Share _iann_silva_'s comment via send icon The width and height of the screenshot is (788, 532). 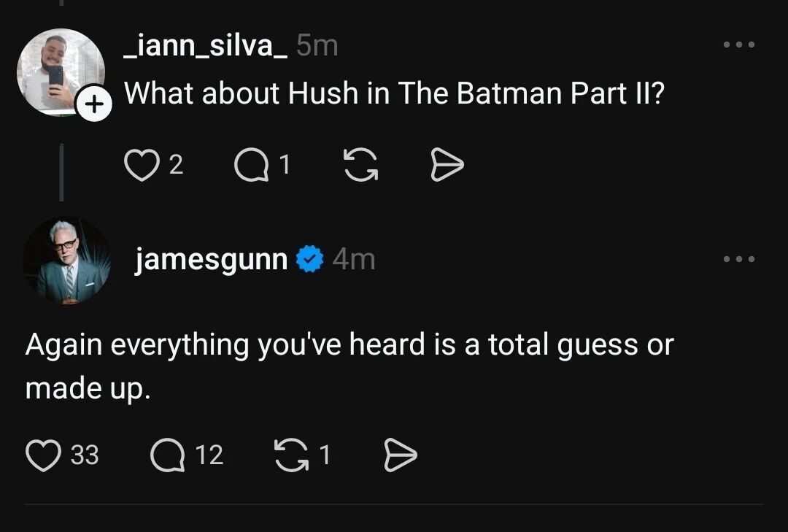coord(447,166)
